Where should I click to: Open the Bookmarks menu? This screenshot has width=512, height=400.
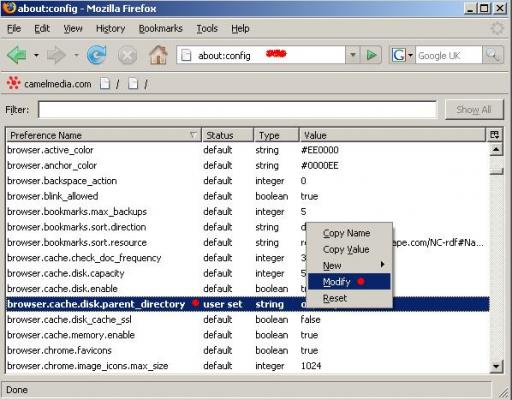(160, 29)
